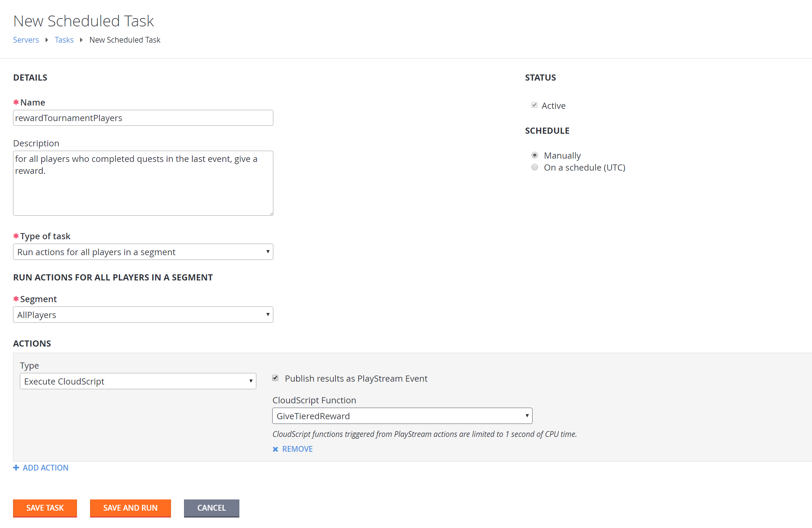Click the Tasks breadcrumb navigation icon

[x=64, y=40]
